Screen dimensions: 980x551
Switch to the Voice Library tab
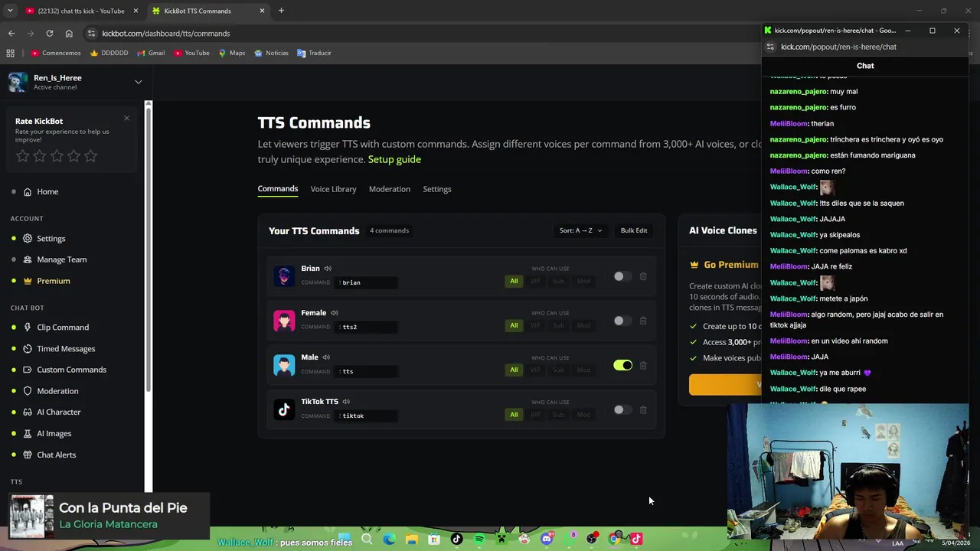pos(333,189)
